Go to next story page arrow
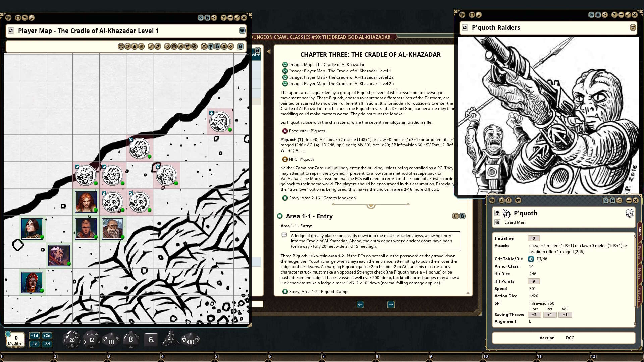The width and height of the screenshot is (644, 362). tap(391, 304)
